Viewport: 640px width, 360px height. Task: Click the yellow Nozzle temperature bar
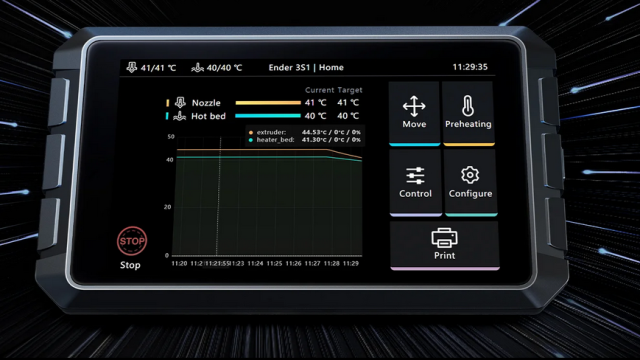pyautogui.click(x=268, y=103)
